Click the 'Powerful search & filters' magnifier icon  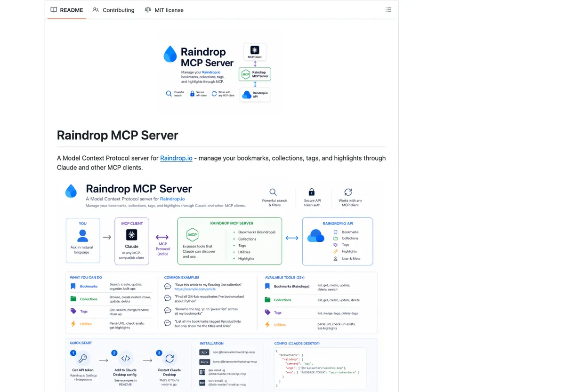point(273,192)
